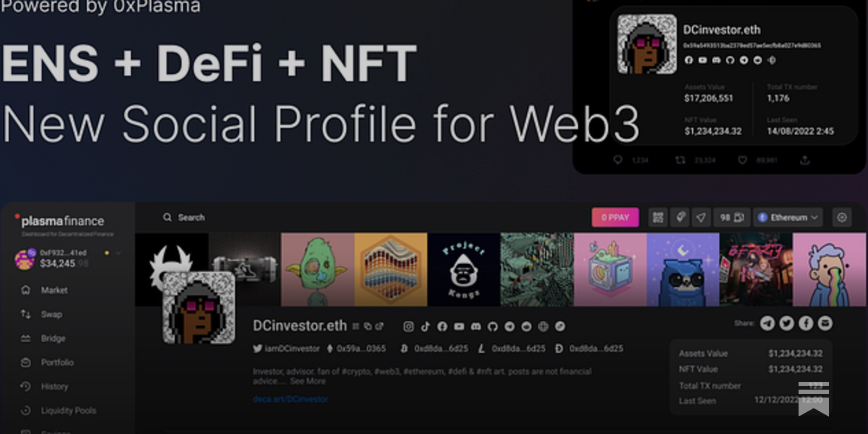
Task: Share profile via email
Action: (x=825, y=323)
